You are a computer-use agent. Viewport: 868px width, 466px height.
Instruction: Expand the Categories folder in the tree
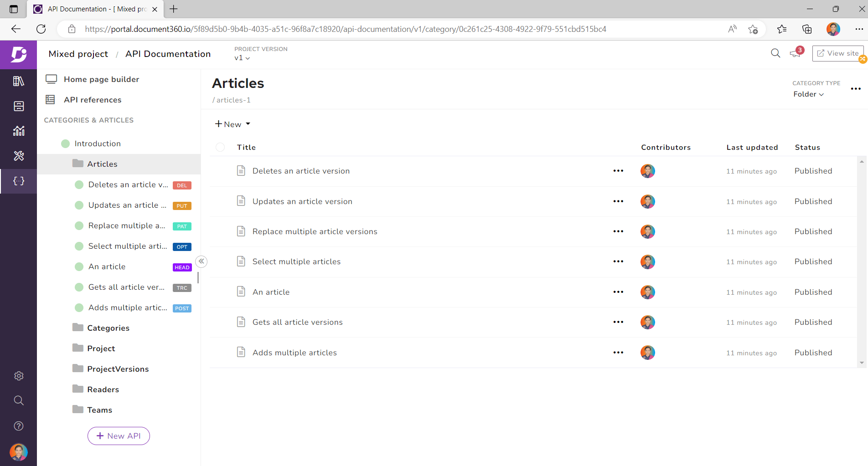(x=101, y=328)
